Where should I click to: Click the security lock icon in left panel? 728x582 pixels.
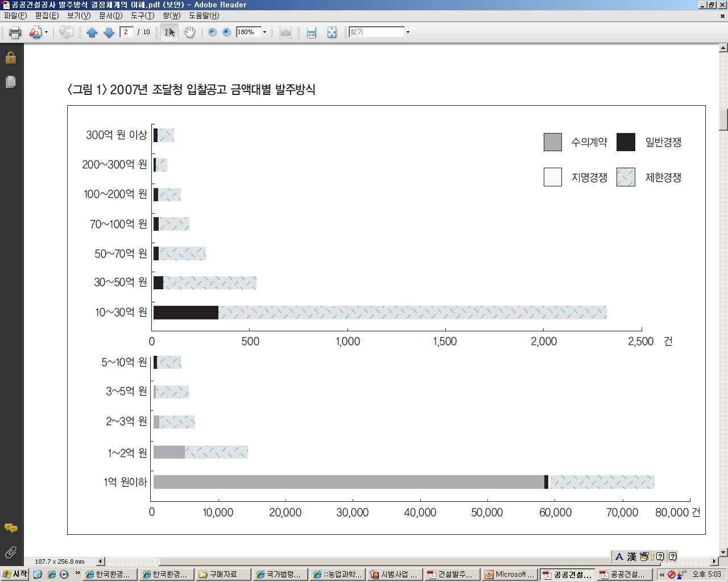click(11, 57)
